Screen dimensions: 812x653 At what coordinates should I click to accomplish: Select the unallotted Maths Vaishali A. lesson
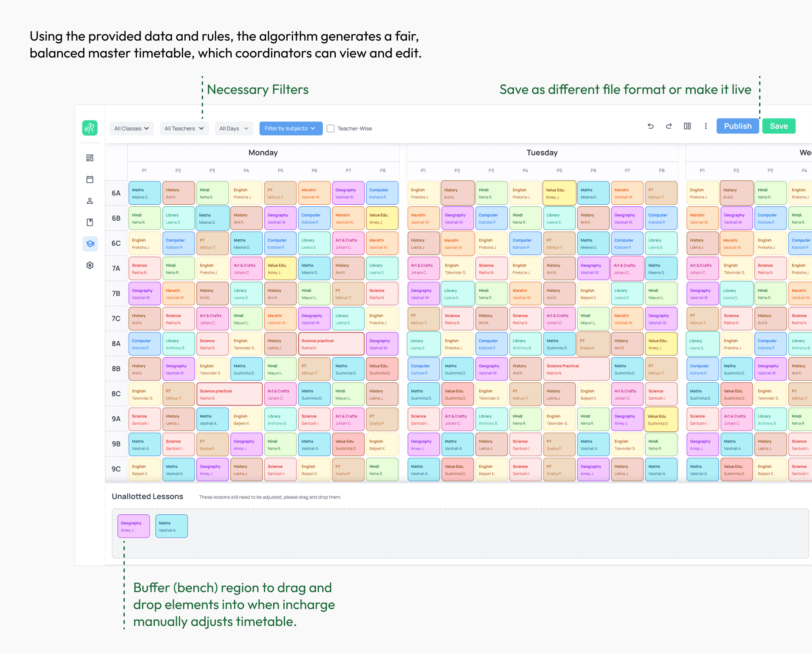[x=171, y=526]
